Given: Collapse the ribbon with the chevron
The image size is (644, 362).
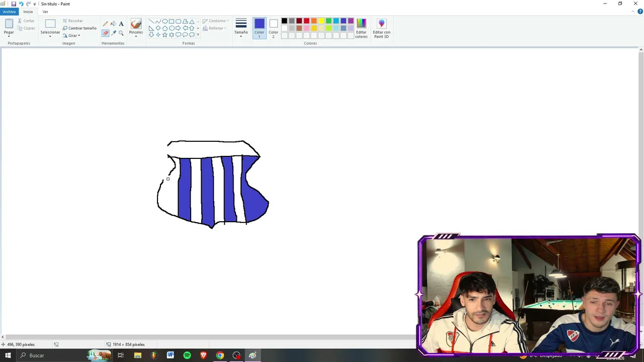Looking at the screenshot, I should click(634, 12).
